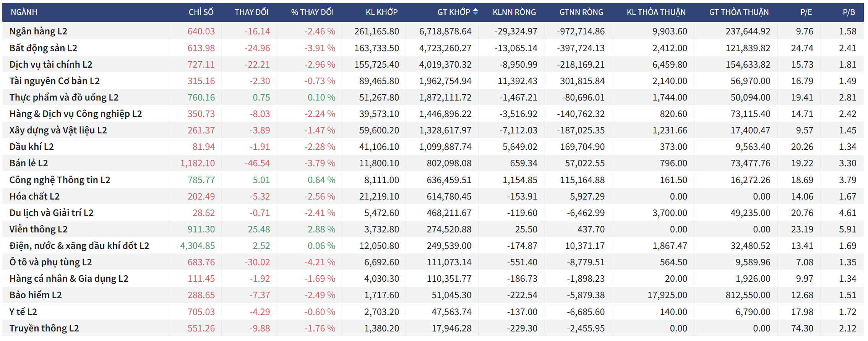The image size is (868, 341).
Task: Click the THAY ĐỔI column header
Action: pos(251,12)
